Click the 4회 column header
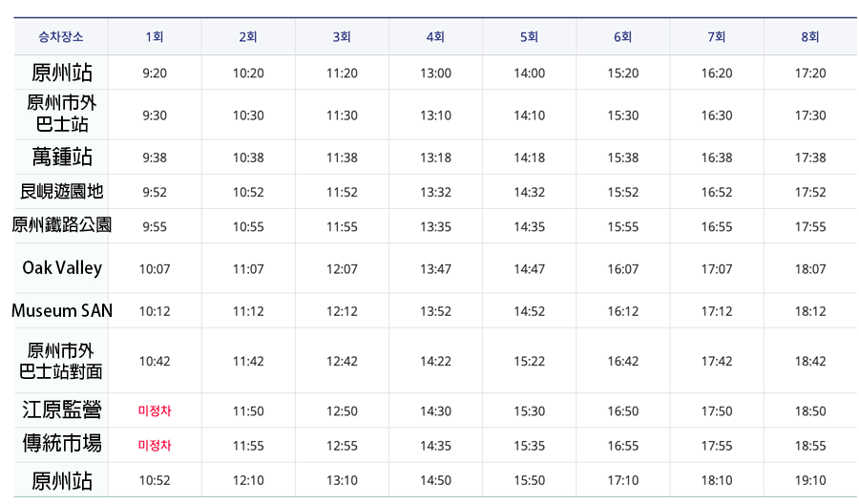This screenshot has height=504, width=859. (x=435, y=37)
